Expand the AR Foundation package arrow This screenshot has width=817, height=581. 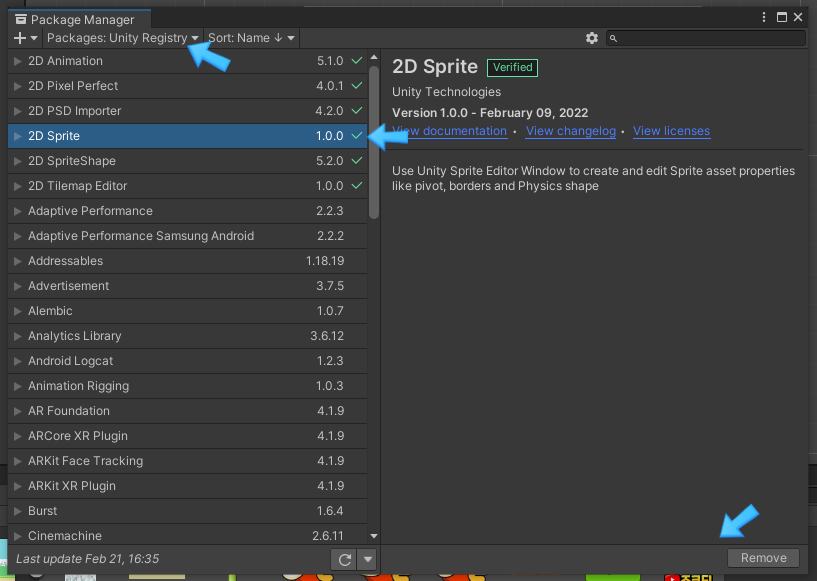click(x=18, y=411)
